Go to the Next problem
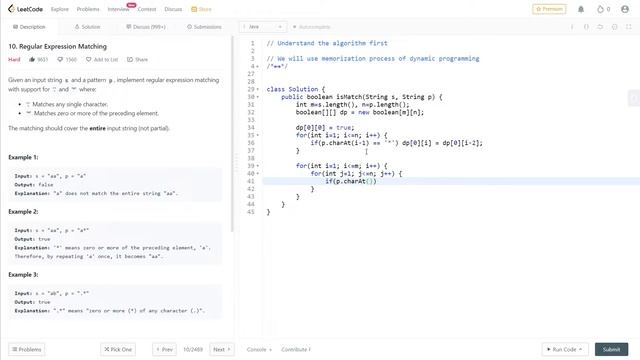The height and width of the screenshot is (360, 640). coord(222,349)
